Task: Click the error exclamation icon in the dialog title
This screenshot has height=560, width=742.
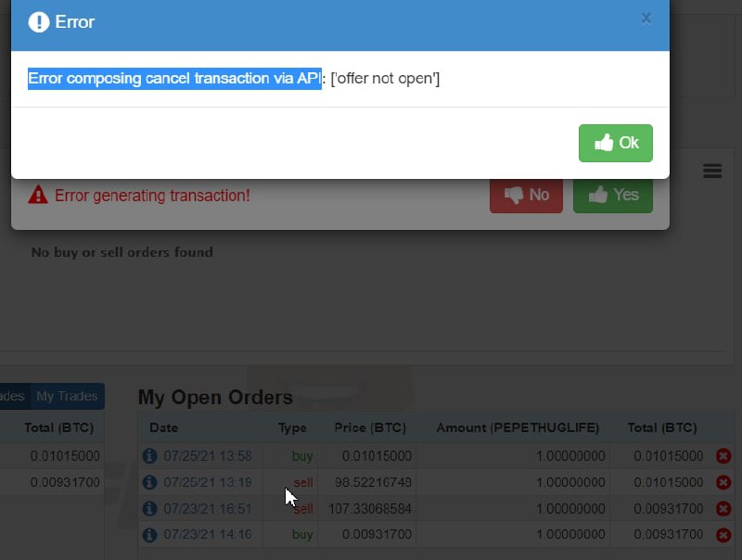Action: point(39,21)
